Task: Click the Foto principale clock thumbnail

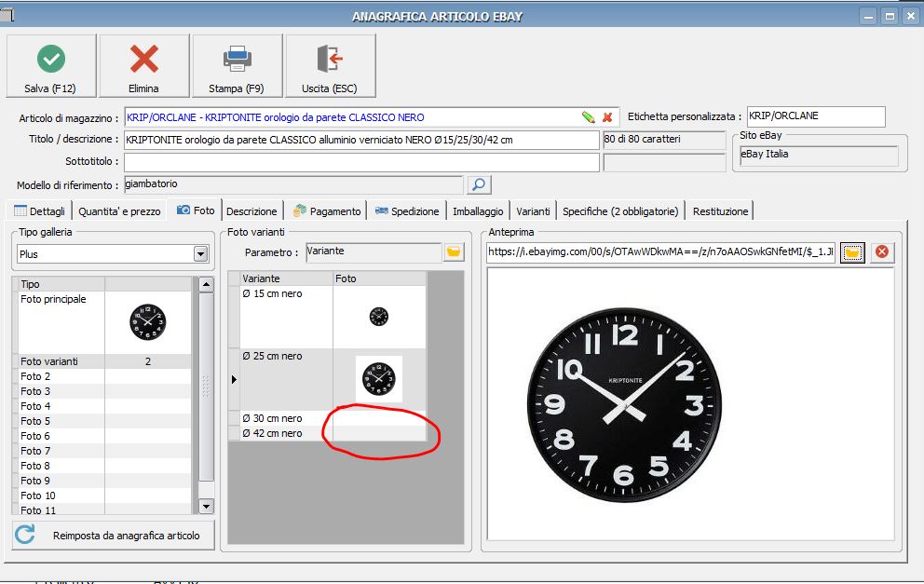Action: point(148,321)
